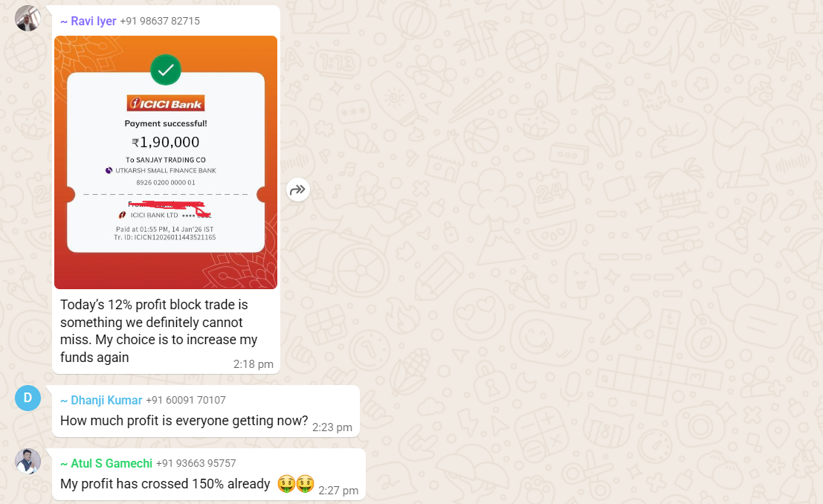Screen dimensions: 823x504
Task: Click the green checkmark in payment receipt
Action: [x=166, y=70]
